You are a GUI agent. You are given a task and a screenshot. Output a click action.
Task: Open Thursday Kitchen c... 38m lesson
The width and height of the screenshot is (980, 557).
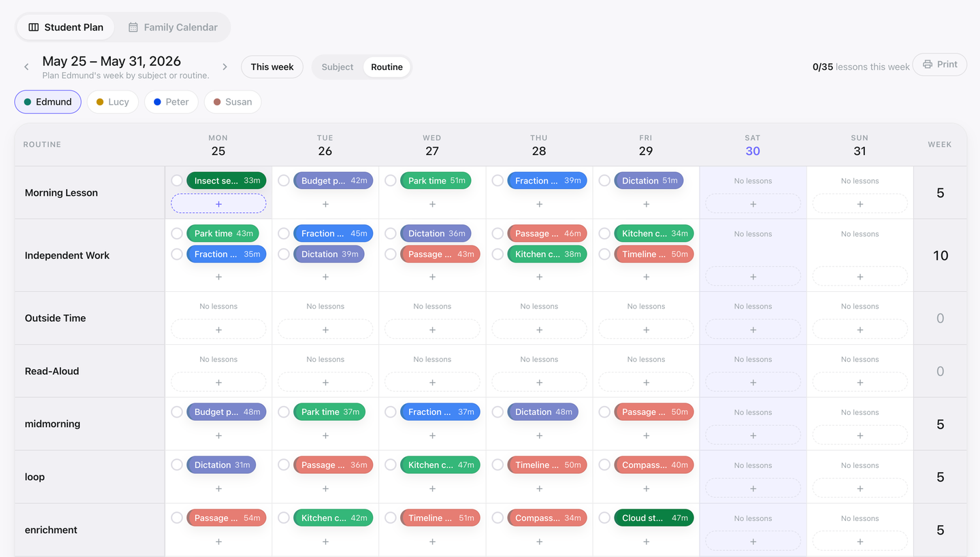(547, 254)
